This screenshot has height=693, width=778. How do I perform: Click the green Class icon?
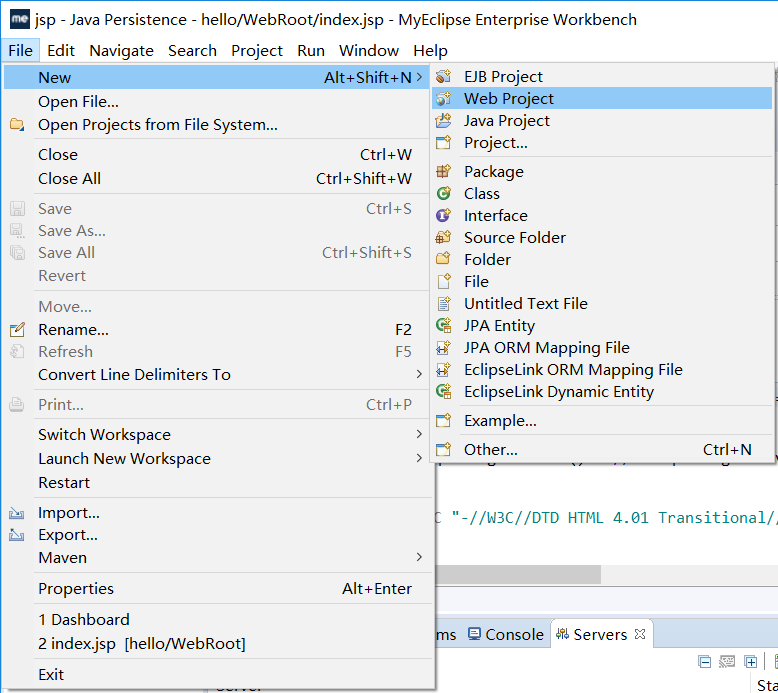click(x=444, y=194)
